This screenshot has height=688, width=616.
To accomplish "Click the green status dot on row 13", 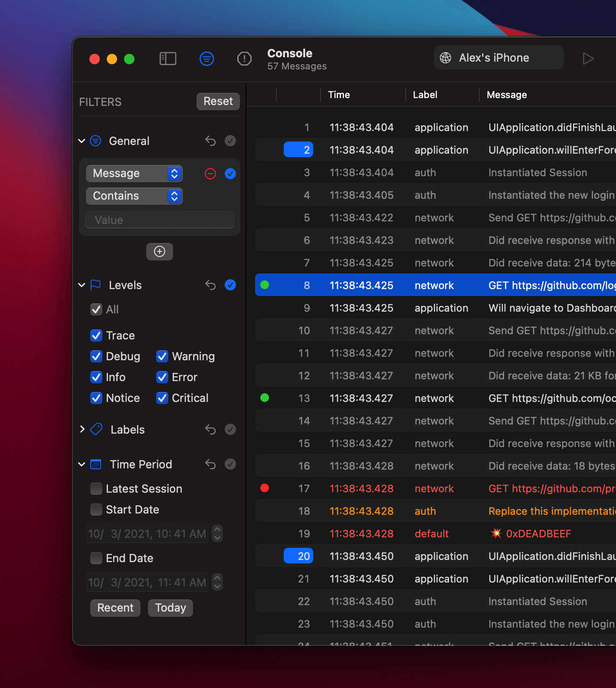I will 265,398.
